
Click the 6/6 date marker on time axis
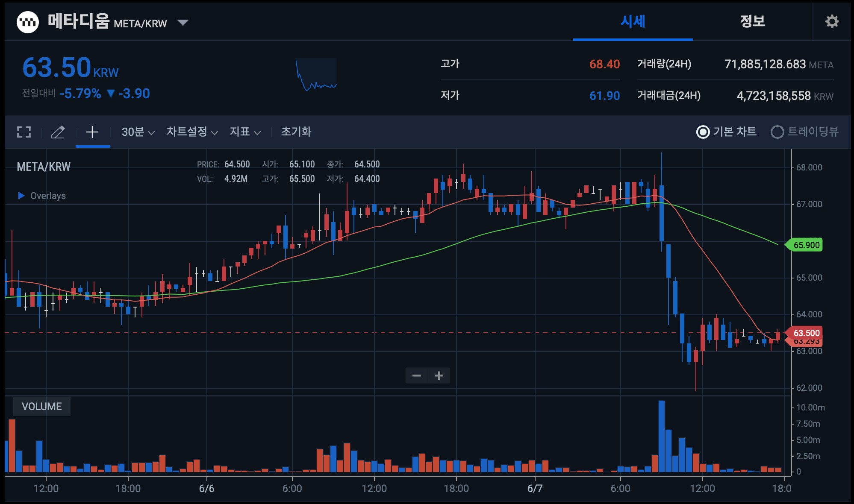[x=206, y=488]
